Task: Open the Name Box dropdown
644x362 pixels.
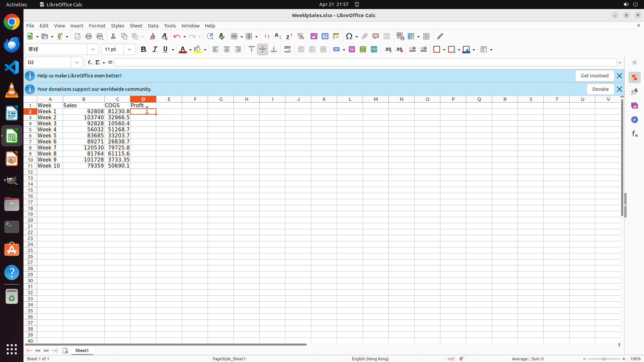Action: 77,62
